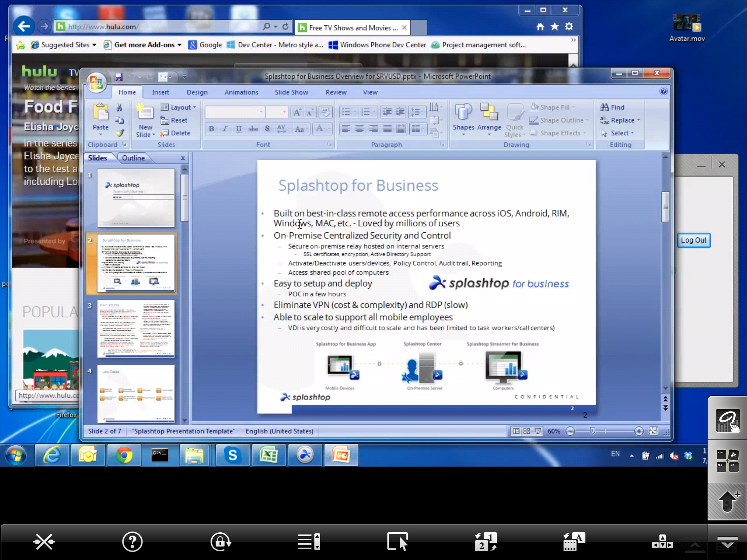Switch to the Outline pane tab

(x=133, y=158)
